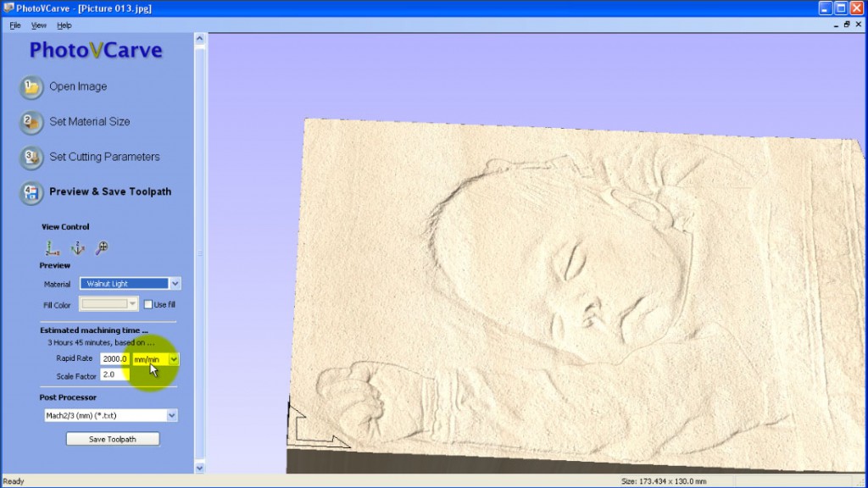This screenshot has height=488, width=868.
Task: Select the XY axis view control icon
Action: tap(51, 247)
